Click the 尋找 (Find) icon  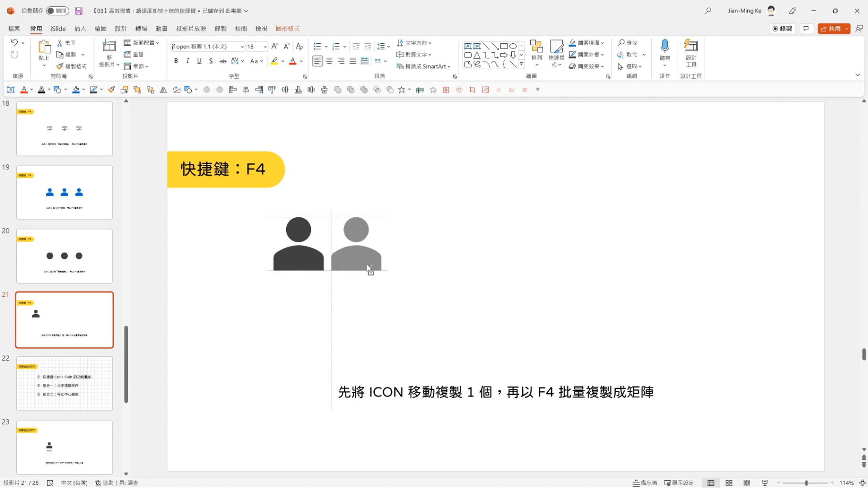[628, 42]
